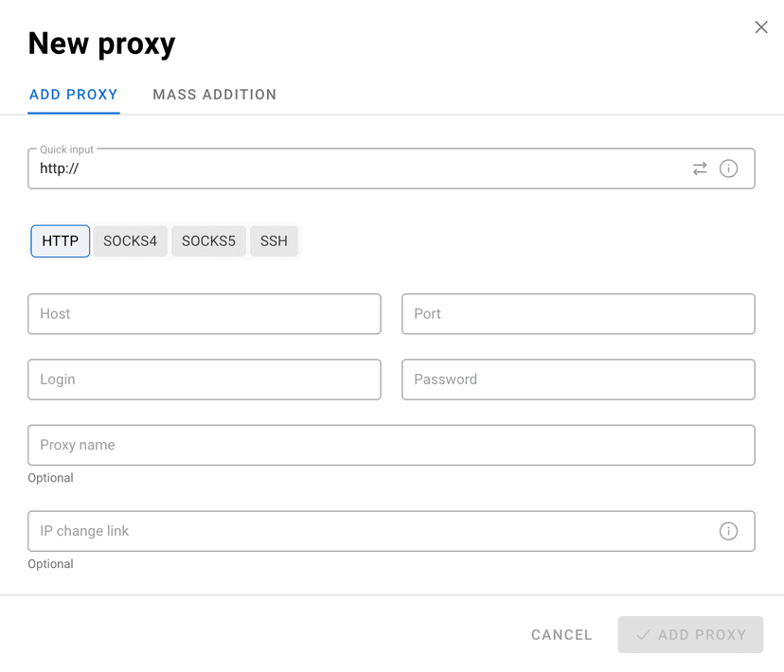Click the Proxy name text box
This screenshot has height=672, width=784.
click(391, 445)
